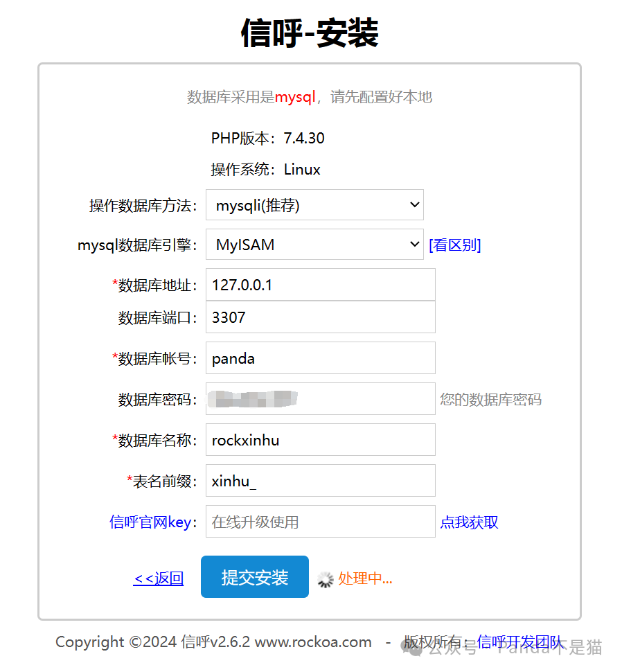Click the red mysql text in the notice
This screenshot has width=622, height=672.
coord(294,97)
